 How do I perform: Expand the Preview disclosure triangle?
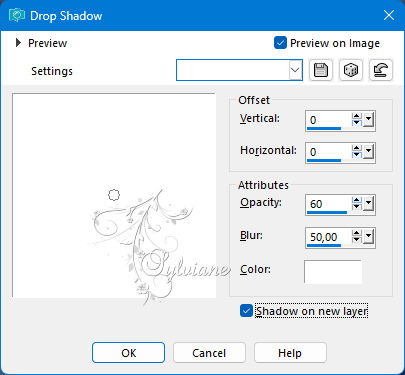pos(18,43)
